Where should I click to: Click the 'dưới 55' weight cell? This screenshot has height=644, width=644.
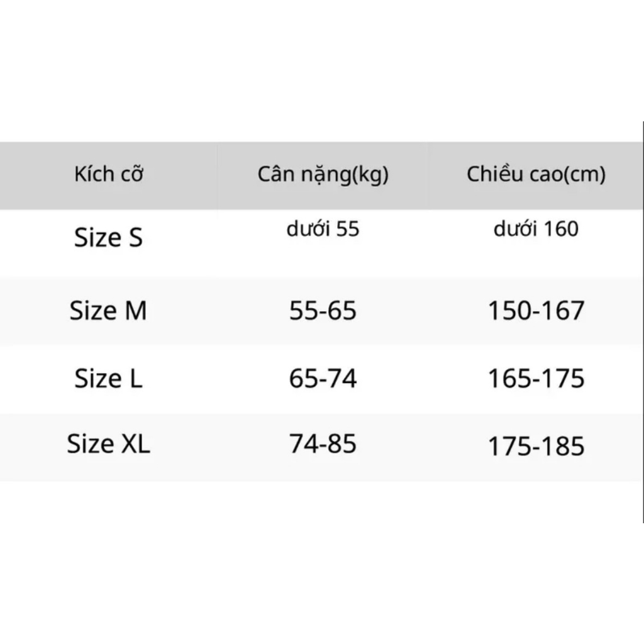[323, 229]
